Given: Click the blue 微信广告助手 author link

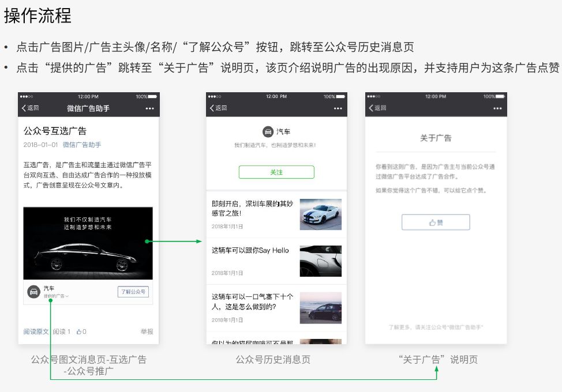Looking at the screenshot, I should [82, 145].
